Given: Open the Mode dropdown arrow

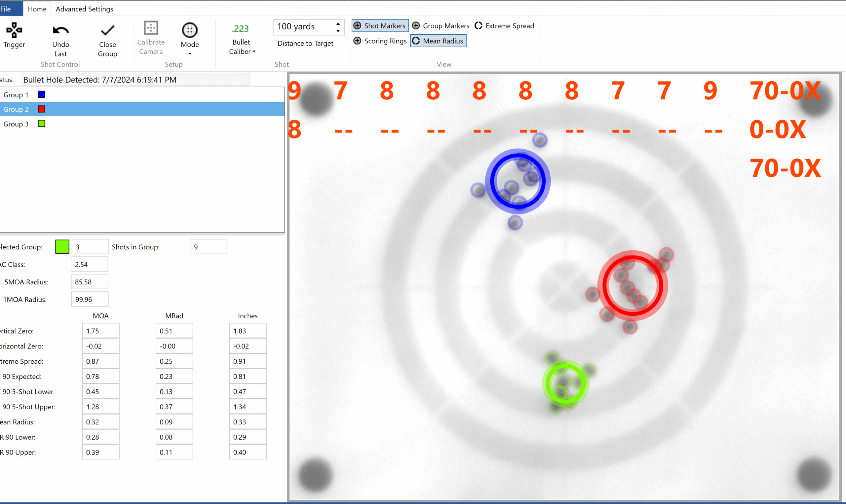Looking at the screenshot, I should click(190, 54).
